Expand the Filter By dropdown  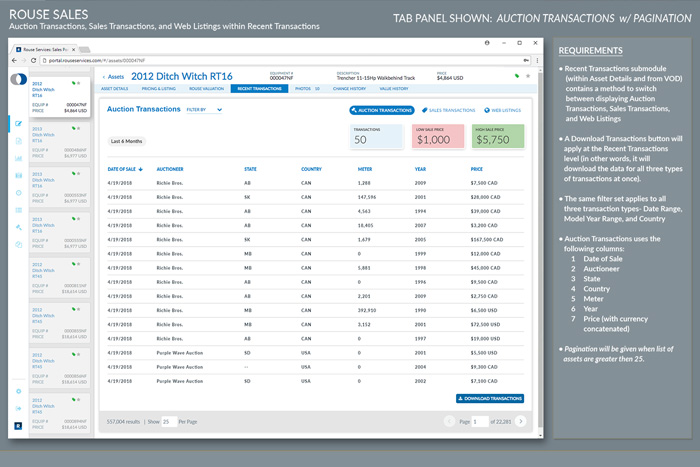click(204, 110)
